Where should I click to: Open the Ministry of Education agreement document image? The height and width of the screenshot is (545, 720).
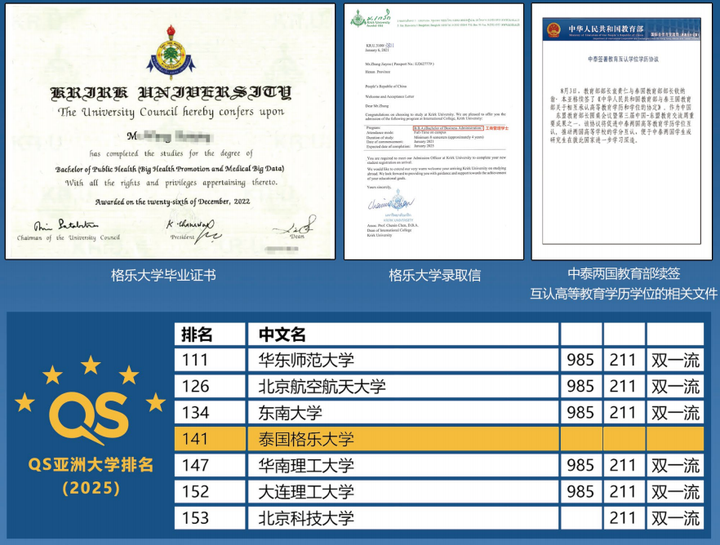[622, 131]
